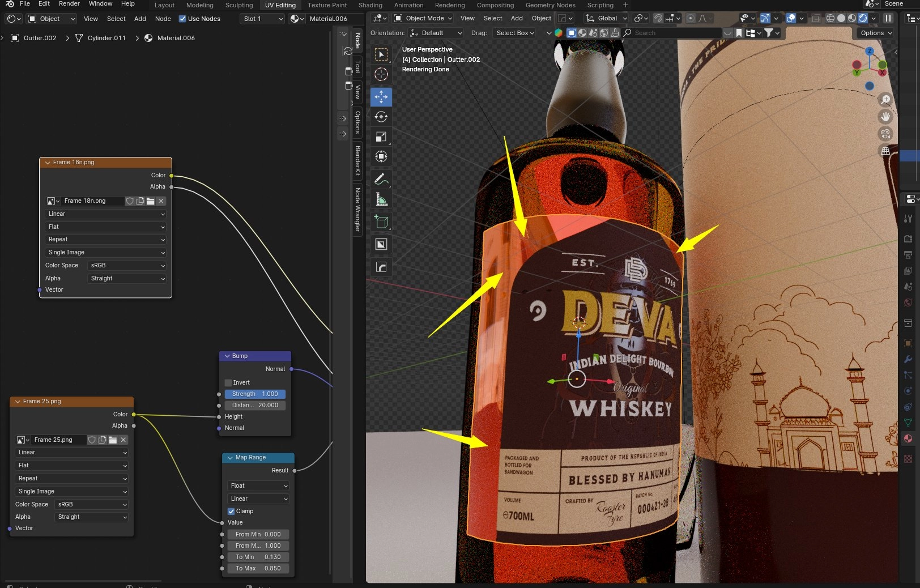Open Color Space dropdown in Frame 18n.png node

coord(127,266)
